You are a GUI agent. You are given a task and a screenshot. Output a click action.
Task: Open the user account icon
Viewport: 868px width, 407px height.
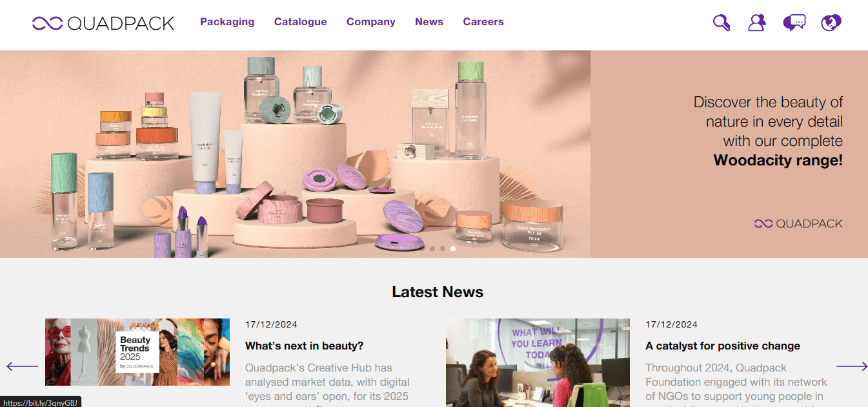(x=756, y=23)
